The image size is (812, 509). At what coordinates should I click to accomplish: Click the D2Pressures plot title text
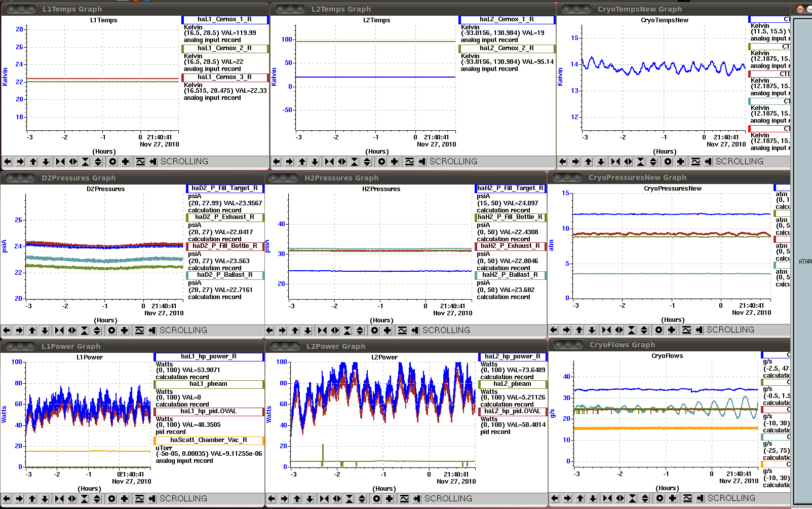point(106,189)
